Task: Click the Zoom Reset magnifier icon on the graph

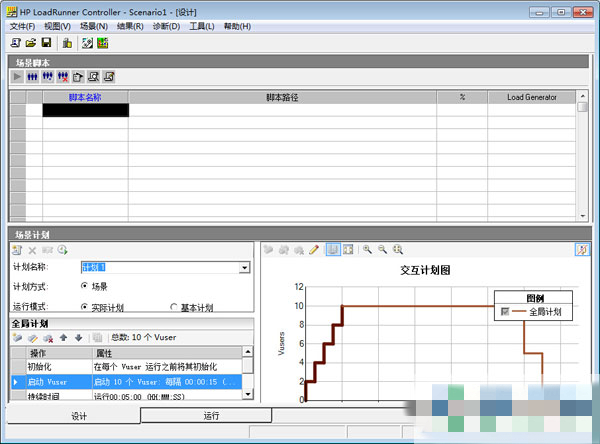Action: tap(398, 250)
